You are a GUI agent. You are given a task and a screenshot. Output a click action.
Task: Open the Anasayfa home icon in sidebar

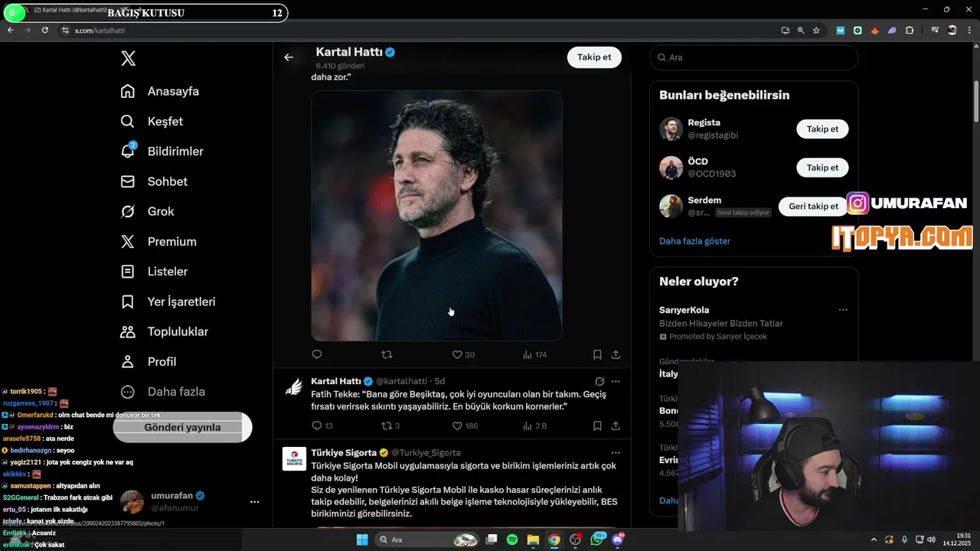128,91
